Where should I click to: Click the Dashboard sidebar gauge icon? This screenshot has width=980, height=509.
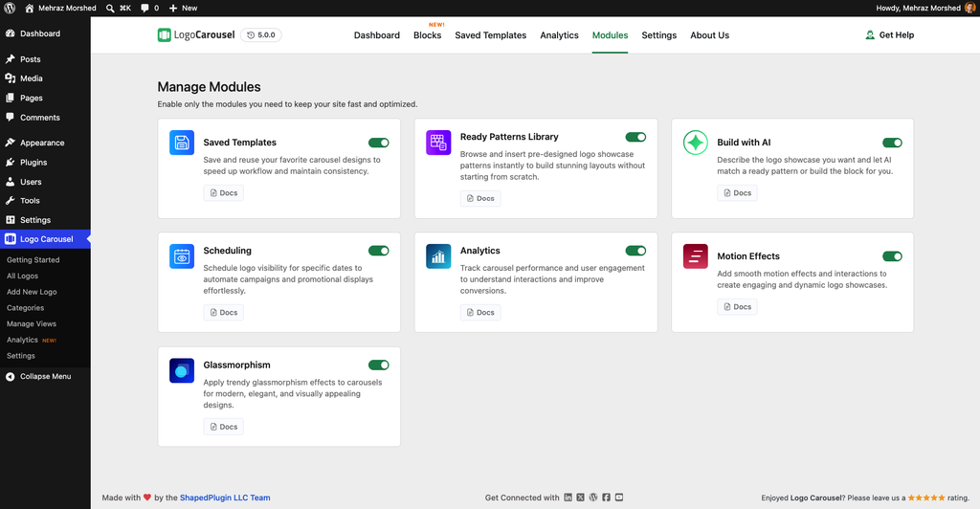point(10,33)
